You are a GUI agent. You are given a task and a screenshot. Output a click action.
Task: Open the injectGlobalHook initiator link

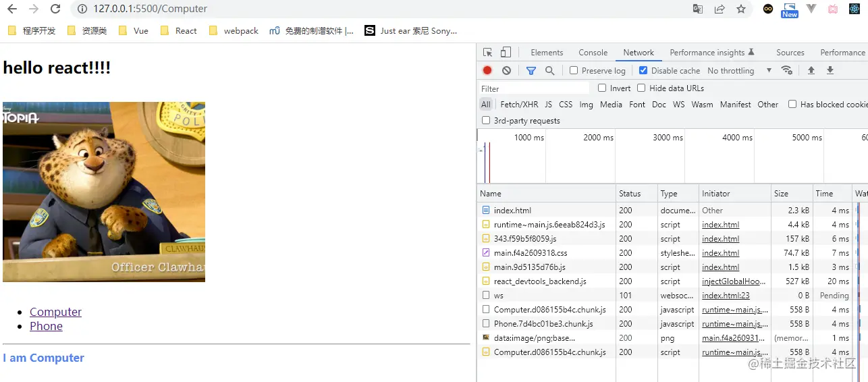click(734, 281)
